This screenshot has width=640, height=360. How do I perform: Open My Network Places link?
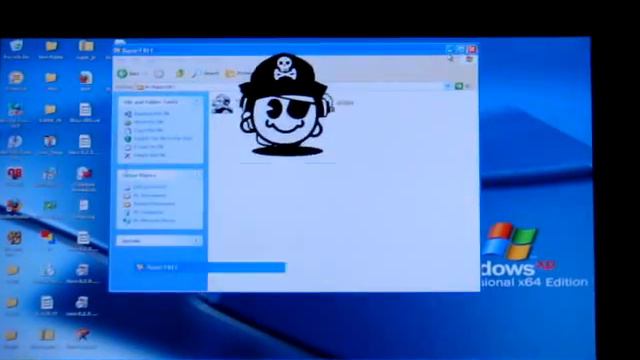(x=150, y=221)
